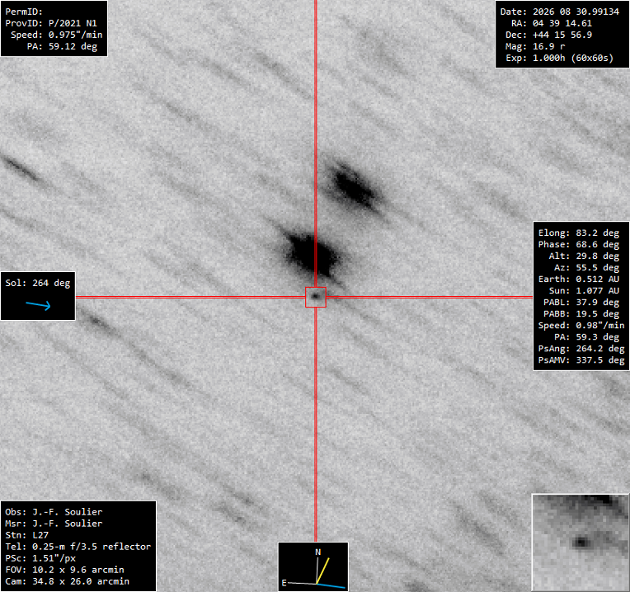
Task: Click the blue solar direction arrow
Action: click(38, 305)
